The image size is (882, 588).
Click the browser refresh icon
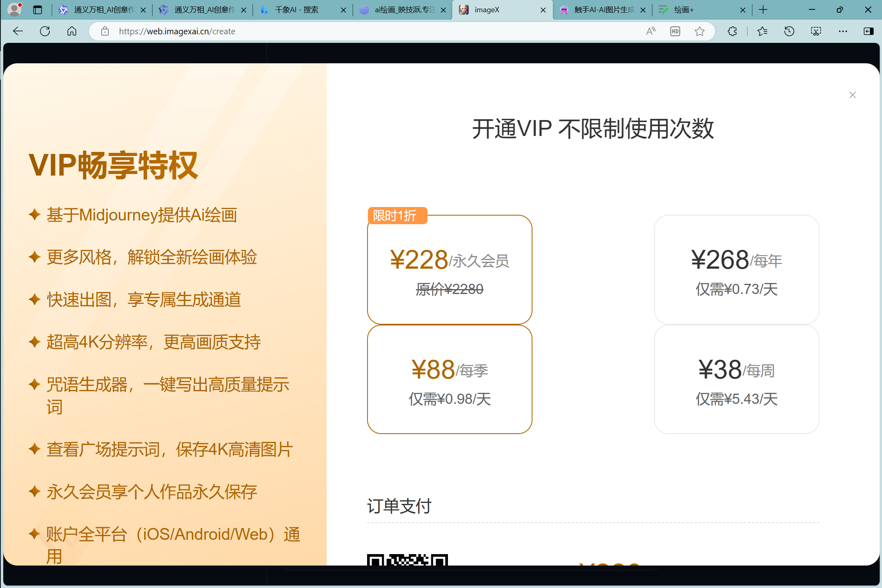point(45,31)
